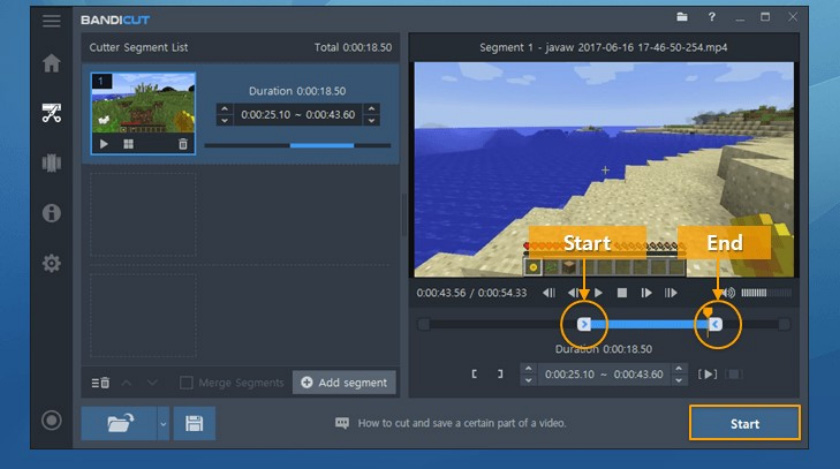Increase end time below the timeline
The width and height of the screenshot is (840, 469).
click(x=679, y=368)
